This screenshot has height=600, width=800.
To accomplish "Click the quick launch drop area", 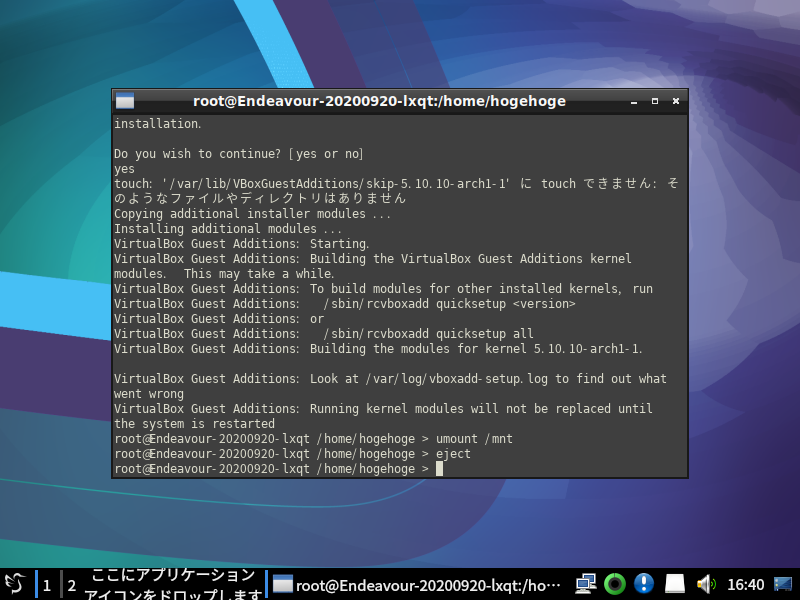I will click(x=173, y=585).
